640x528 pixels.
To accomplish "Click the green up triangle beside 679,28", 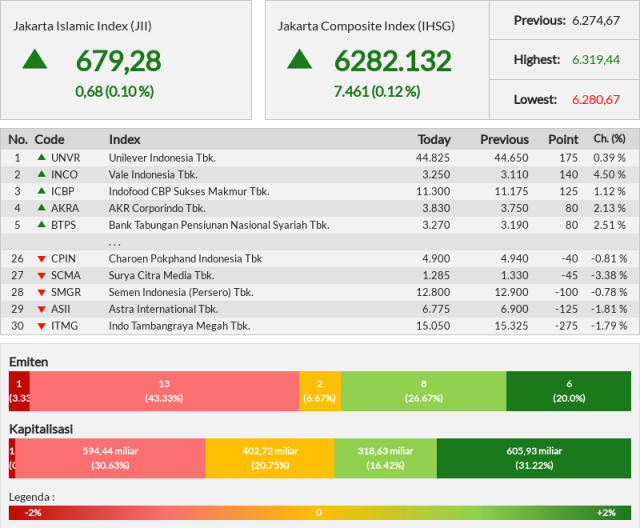I will pyautogui.click(x=35, y=59).
